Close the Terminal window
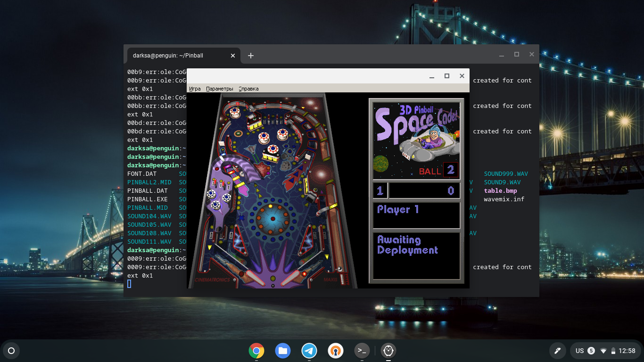 (532, 55)
